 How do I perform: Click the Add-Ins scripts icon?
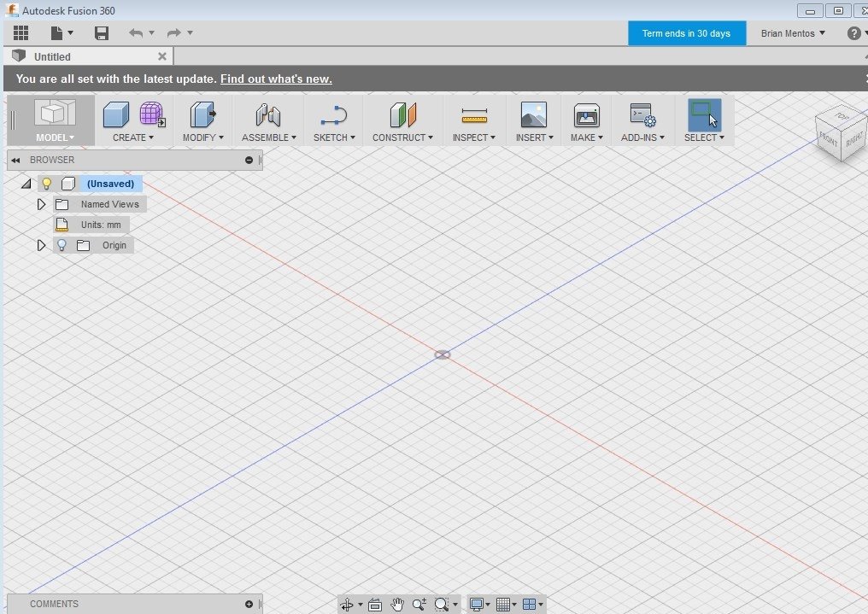[x=642, y=115]
